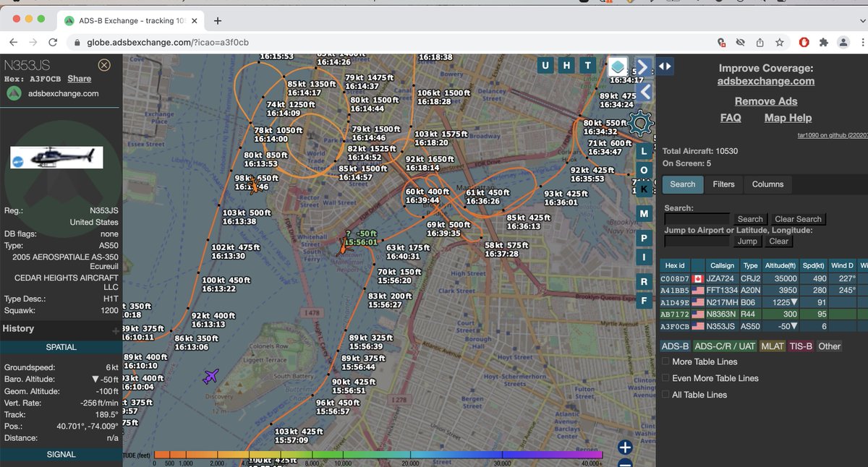
Task: Click the Remove Ads link
Action: 766,101
